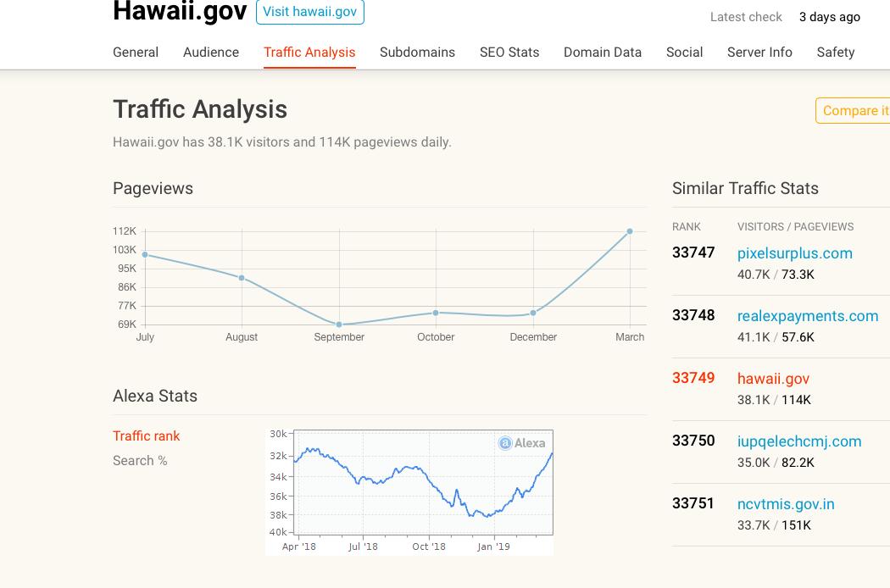This screenshot has height=588, width=890.
Task: Click the 40.7K / 73.3K stats text
Action: pos(776,275)
